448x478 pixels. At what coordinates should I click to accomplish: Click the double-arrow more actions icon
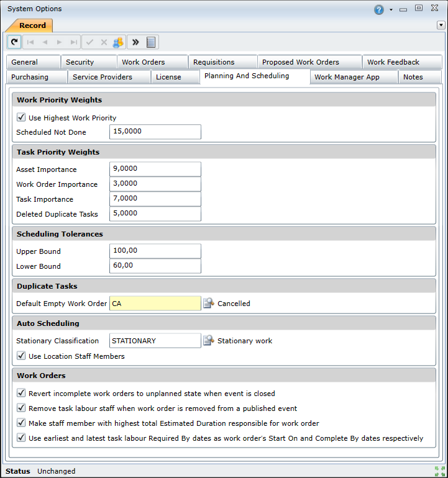[x=135, y=42]
